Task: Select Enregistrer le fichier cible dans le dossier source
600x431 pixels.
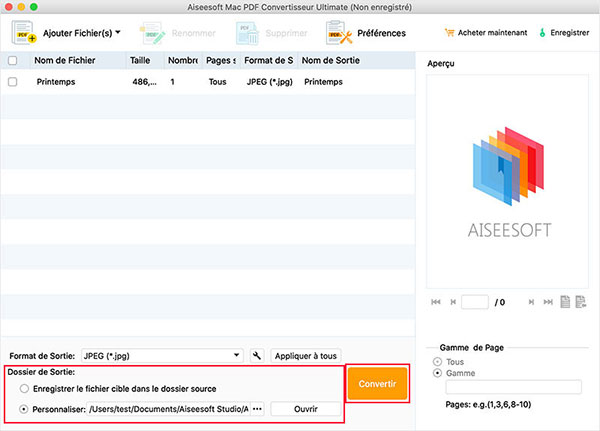Action: pos(24,389)
